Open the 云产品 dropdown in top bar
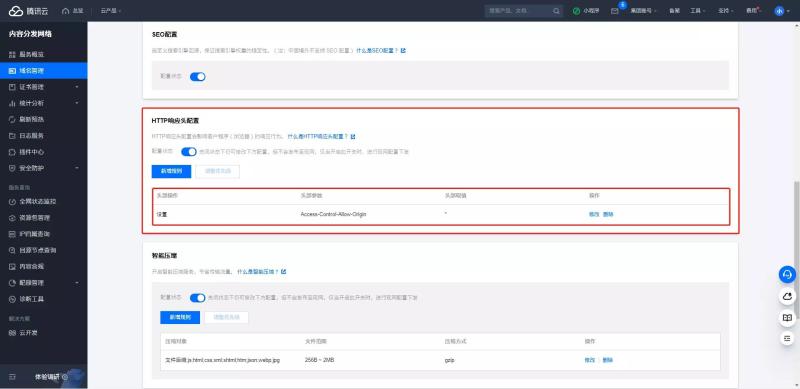The height and width of the screenshot is (389, 800). [x=111, y=11]
